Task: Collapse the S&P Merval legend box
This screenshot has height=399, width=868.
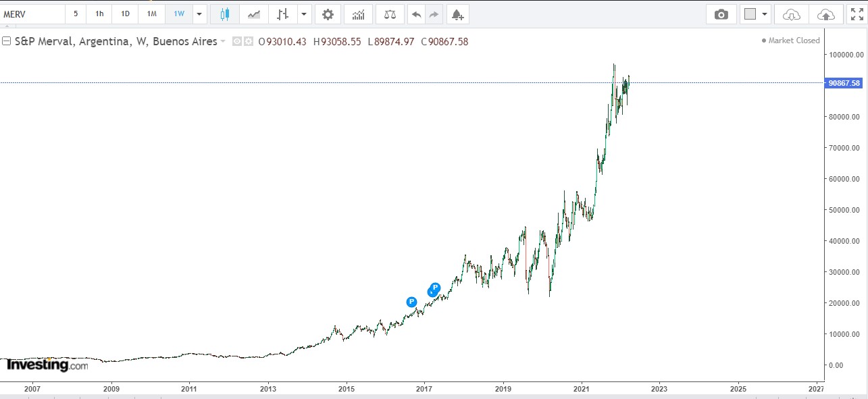Action: tap(6, 41)
